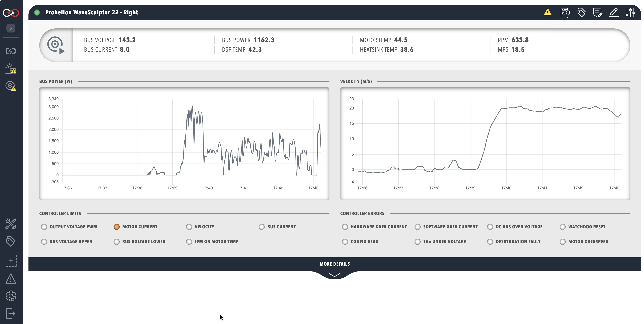Open the battery charging sidebar icon
The width and height of the screenshot is (644, 324).
point(11,51)
